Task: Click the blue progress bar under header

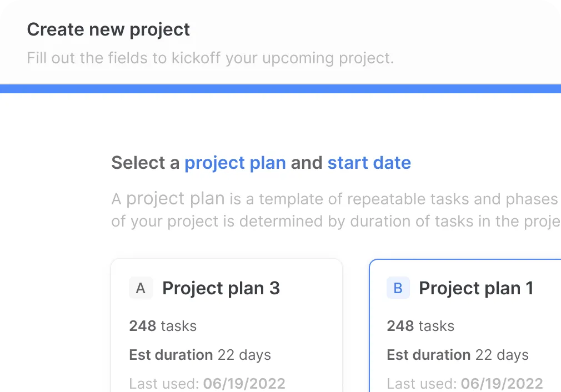Action: click(x=280, y=89)
